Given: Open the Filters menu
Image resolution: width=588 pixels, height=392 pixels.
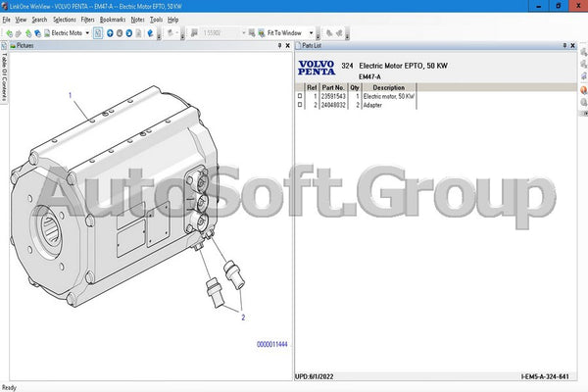Looking at the screenshot, I should (x=88, y=20).
